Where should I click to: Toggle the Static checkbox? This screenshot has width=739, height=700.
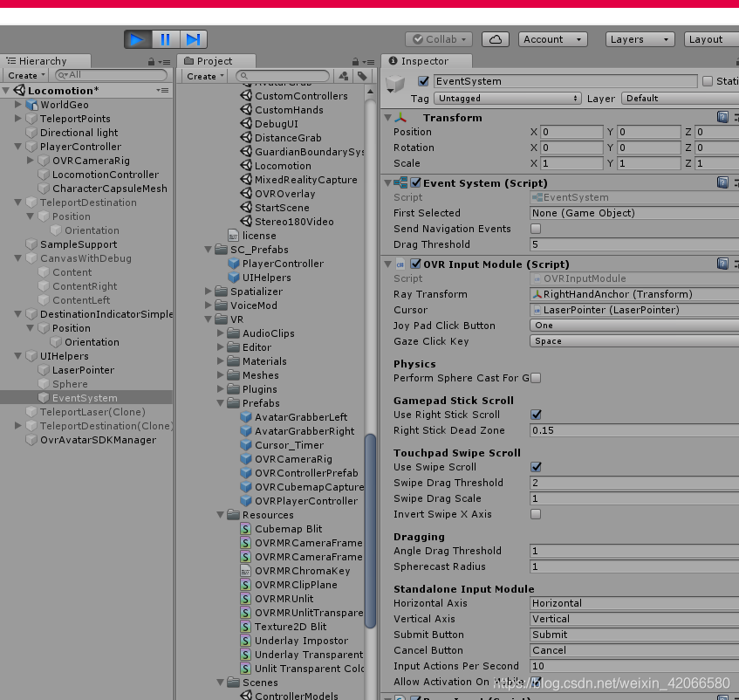[x=708, y=81]
